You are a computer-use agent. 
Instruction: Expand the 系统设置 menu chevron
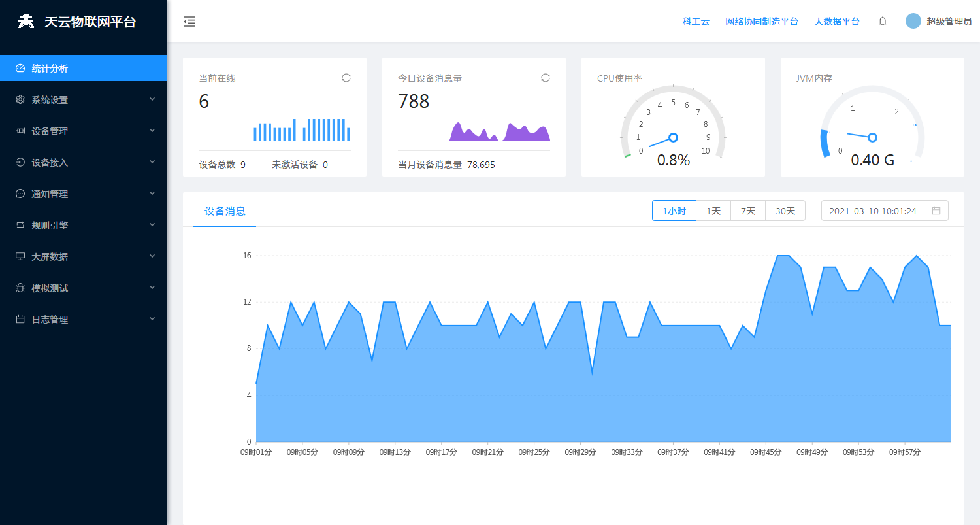point(152,99)
